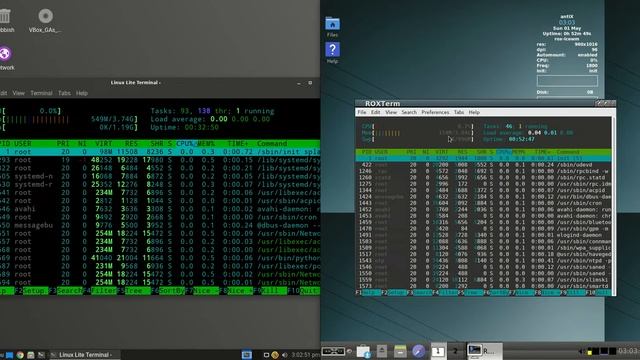640x360 pixels.
Task: Click the clipboard file manager icon on antiX taskbar
Action: [x=363, y=351]
